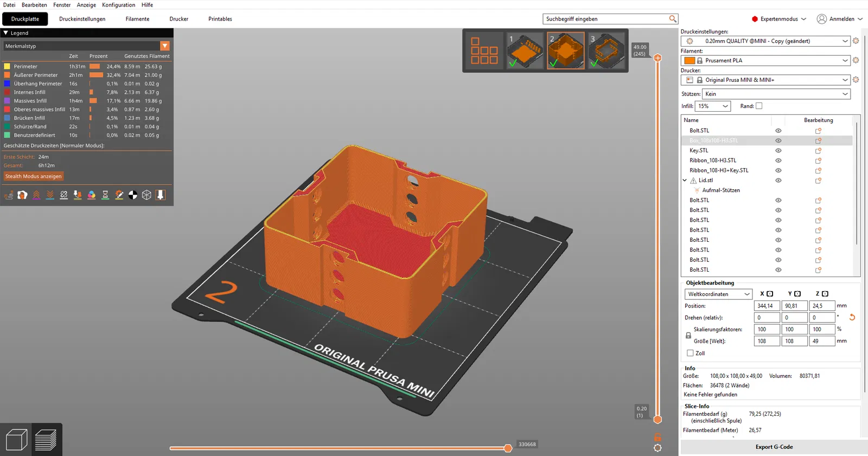Open the Prusament PLA filament dropdown
The image size is (868, 456).
point(765,61)
